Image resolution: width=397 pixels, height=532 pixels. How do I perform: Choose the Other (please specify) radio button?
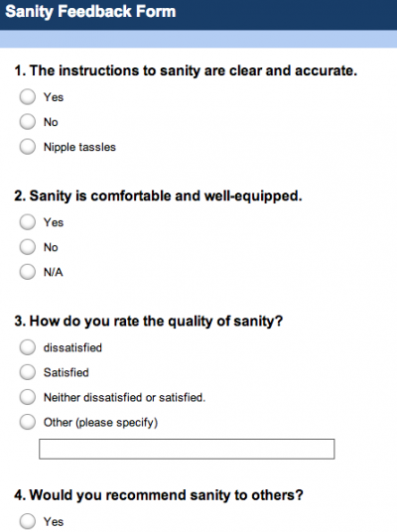click(28, 423)
